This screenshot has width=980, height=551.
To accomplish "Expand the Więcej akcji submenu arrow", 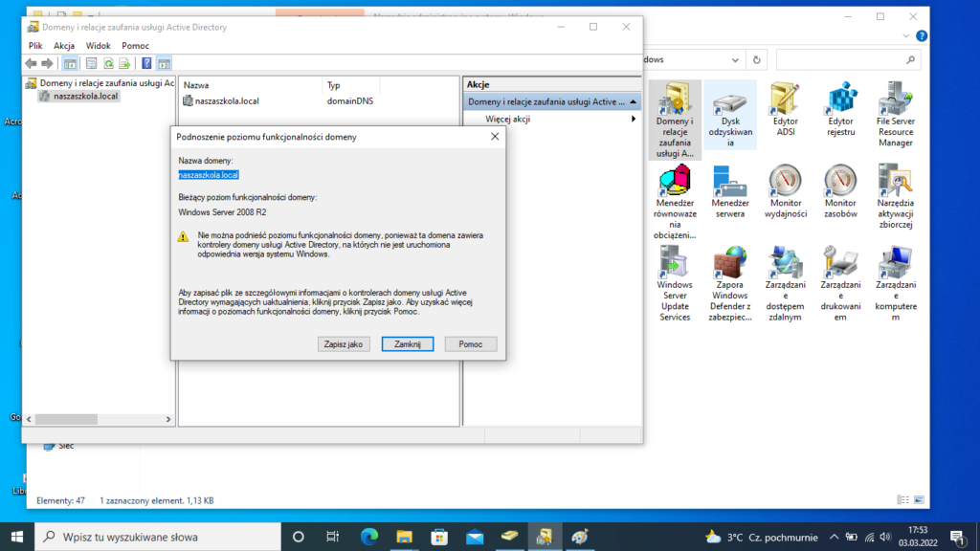I will pyautogui.click(x=633, y=119).
